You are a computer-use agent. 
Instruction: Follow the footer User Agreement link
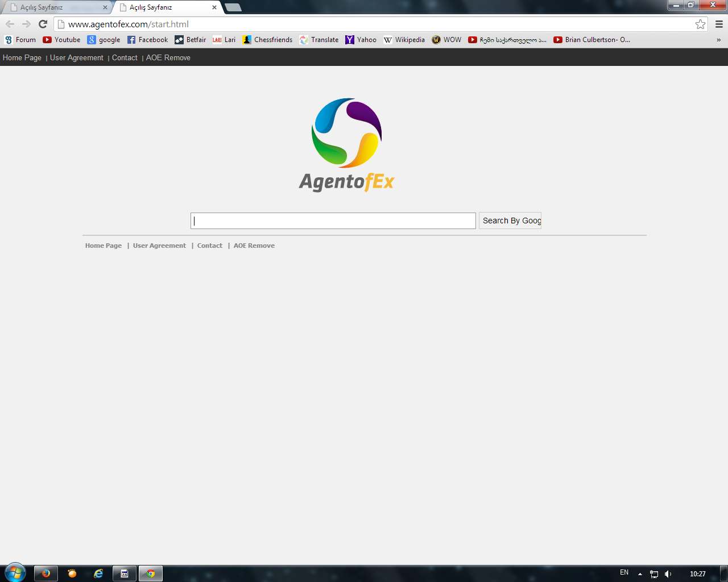(159, 246)
